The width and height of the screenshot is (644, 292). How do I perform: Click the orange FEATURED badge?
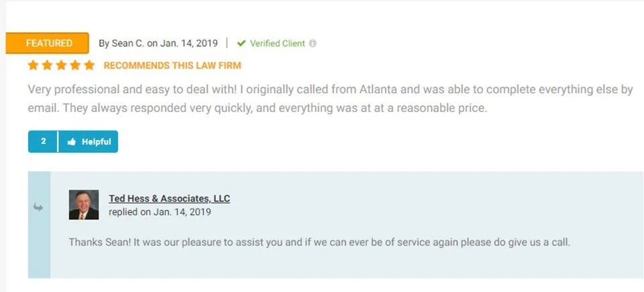[x=47, y=44]
